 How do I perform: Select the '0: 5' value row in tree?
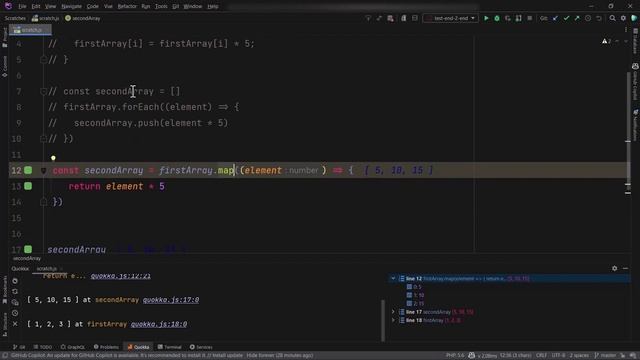[x=414, y=287]
